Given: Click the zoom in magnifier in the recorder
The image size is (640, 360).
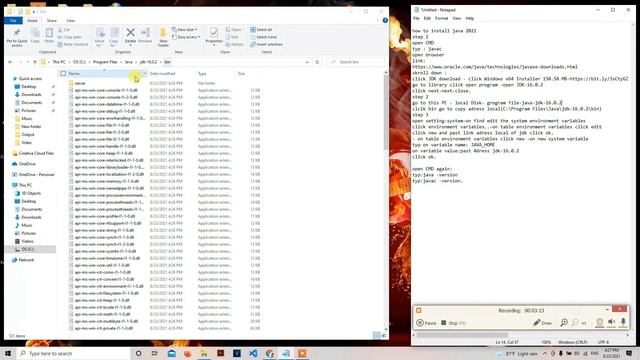Looking at the screenshot, I should pos(564,322).
